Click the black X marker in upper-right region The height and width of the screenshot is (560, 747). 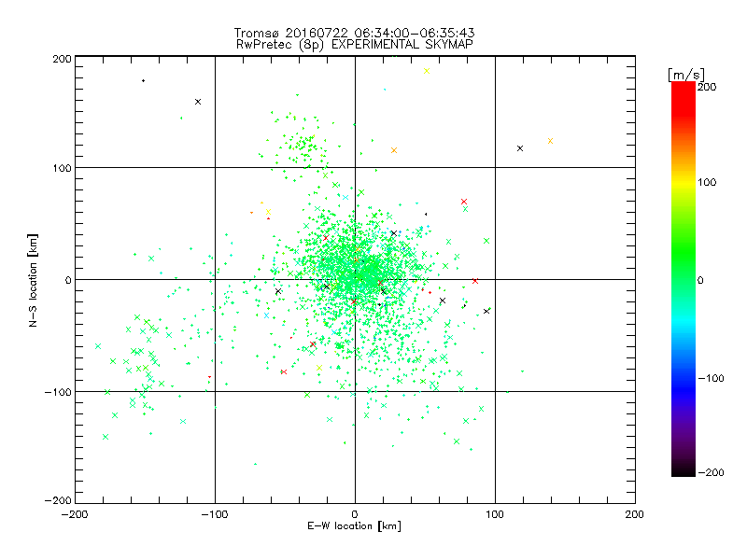pos(520,148)
